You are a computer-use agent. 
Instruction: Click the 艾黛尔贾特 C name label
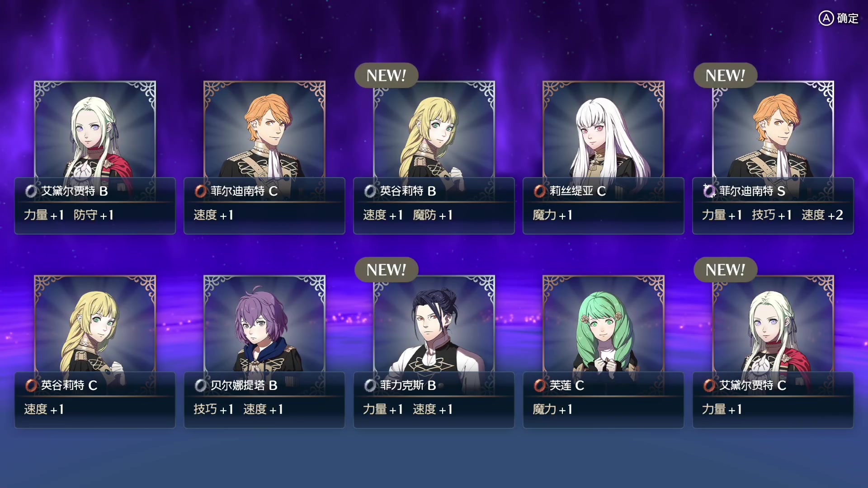(x=753, y=385)
